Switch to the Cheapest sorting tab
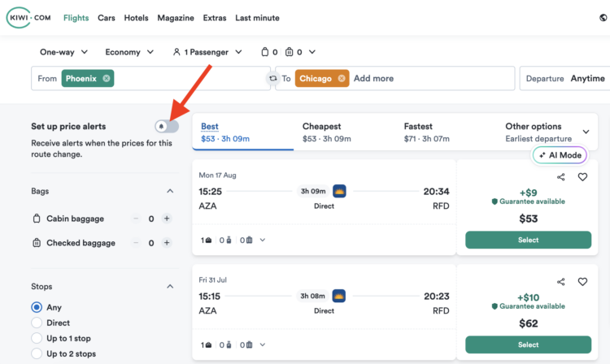Image resolution: width=610 pixels, height=364 pixels. tap(344, 132)
